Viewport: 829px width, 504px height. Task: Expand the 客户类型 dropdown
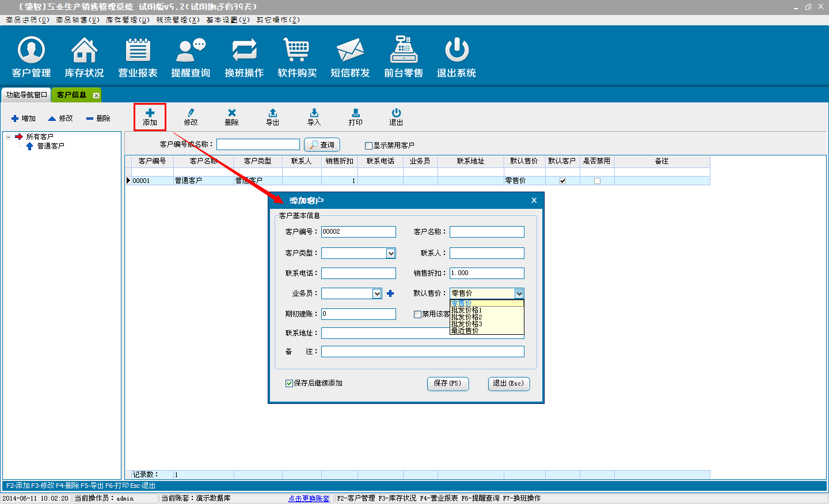click(x=391, y=253)
